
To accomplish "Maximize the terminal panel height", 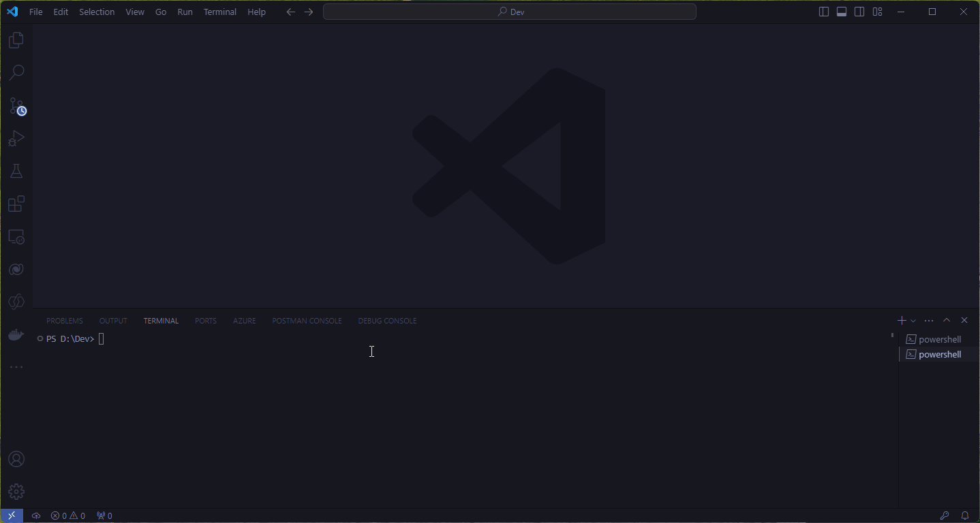I will 946,320.
